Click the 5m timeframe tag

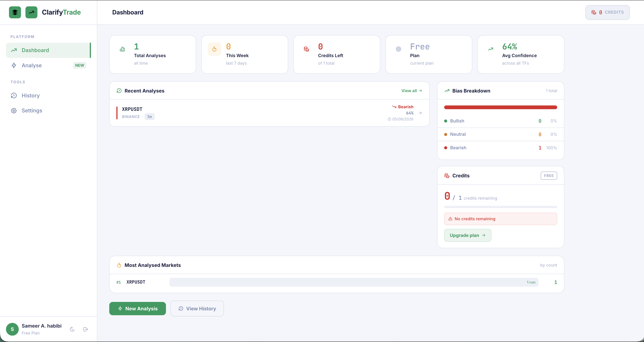149,116
